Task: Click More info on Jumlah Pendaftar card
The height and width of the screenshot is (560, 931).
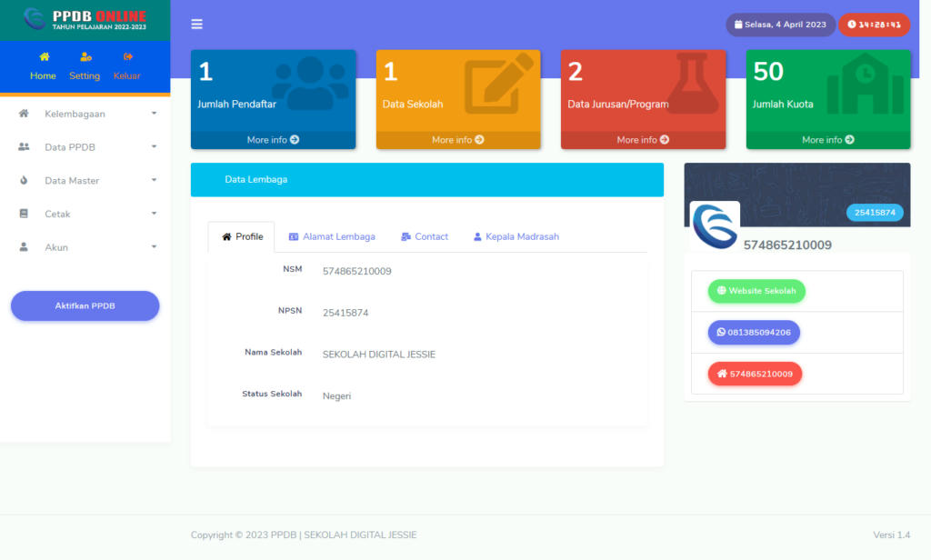Action: [x=273, y=140]
